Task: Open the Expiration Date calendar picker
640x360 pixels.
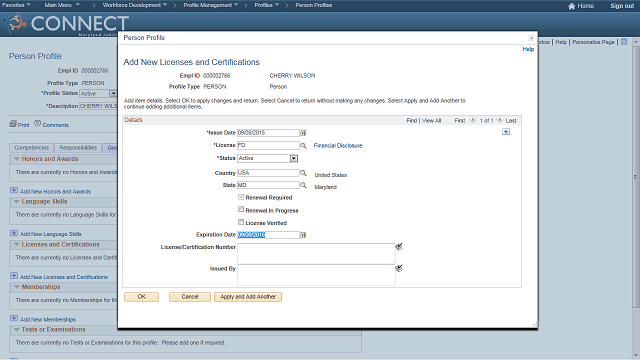Action: [x=303, y=235]
